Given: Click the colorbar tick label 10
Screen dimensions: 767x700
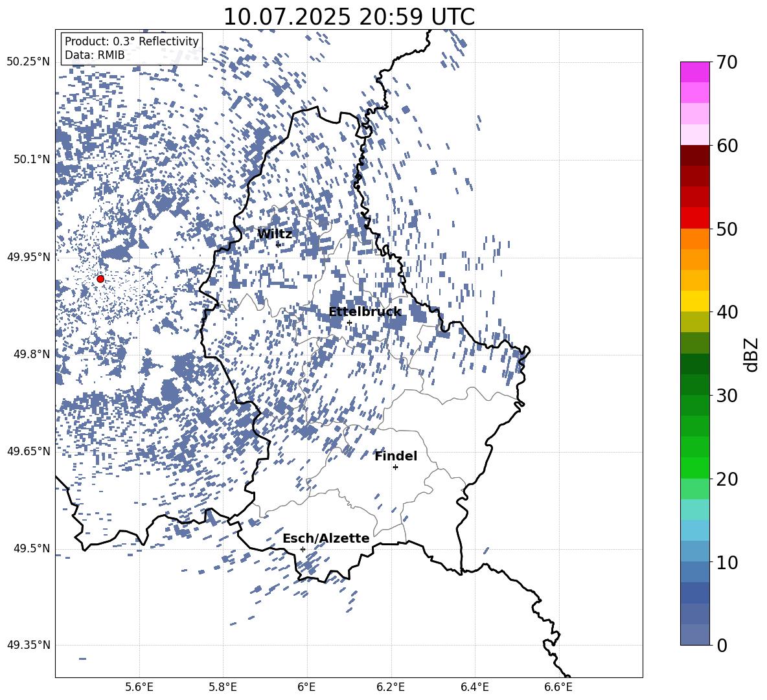Looking at the screenshot, I should (727, 562).
